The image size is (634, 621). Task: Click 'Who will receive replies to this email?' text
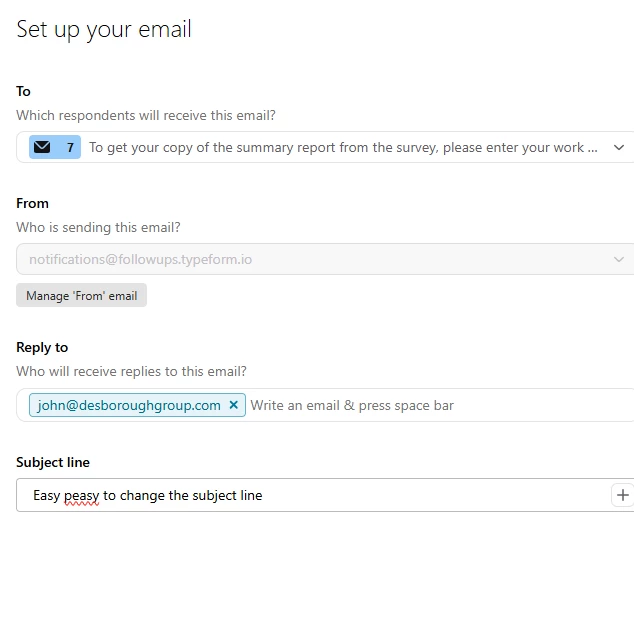(131, 371)
